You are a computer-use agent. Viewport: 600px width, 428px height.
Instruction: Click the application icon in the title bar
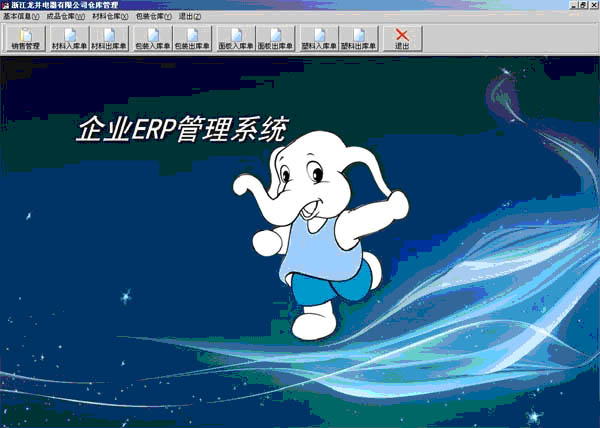[x=6, y=5]
